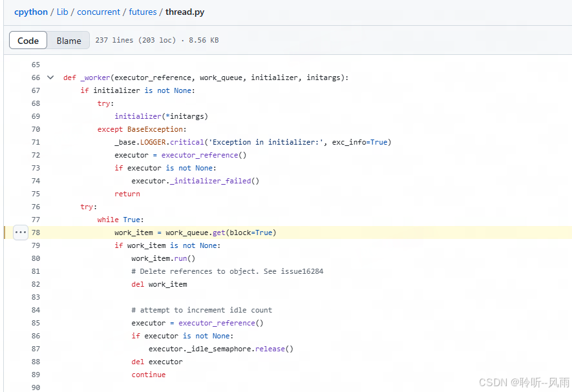Click the work_item.run() call
This screenshot has height=392, width=572.
(x=164, y=258)
